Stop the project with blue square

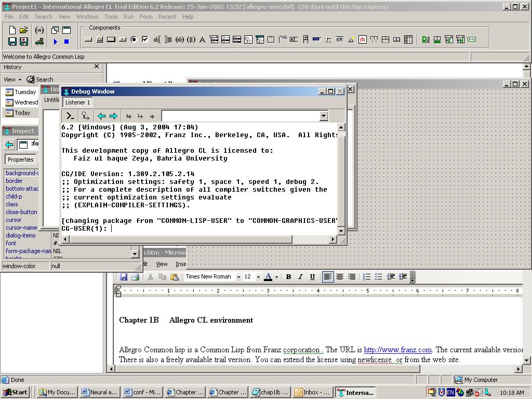pyautogui.click(x=66, y=42)
